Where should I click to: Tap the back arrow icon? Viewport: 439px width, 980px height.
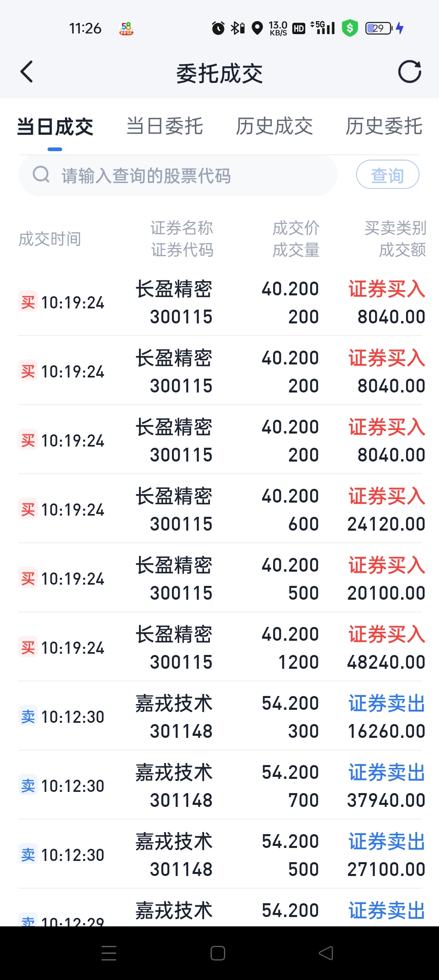point(27,72)
